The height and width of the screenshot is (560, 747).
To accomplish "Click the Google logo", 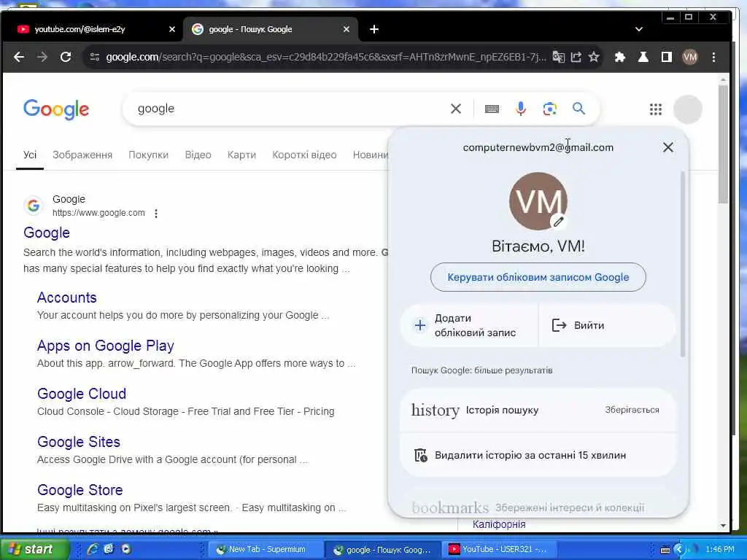I will coord(56,109).
